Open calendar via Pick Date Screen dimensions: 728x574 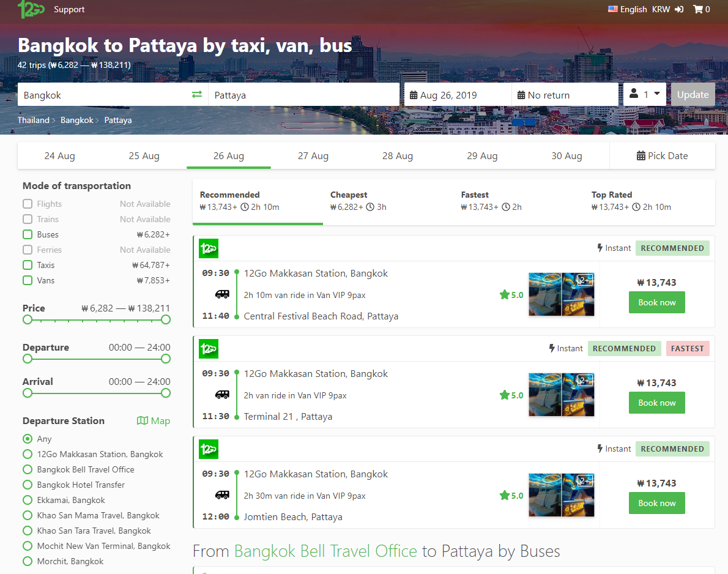(662, 155)
